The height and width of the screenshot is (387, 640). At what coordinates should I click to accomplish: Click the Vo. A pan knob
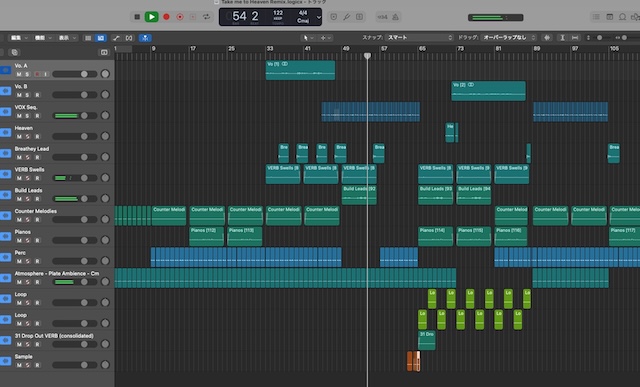(x=105, y=74)
